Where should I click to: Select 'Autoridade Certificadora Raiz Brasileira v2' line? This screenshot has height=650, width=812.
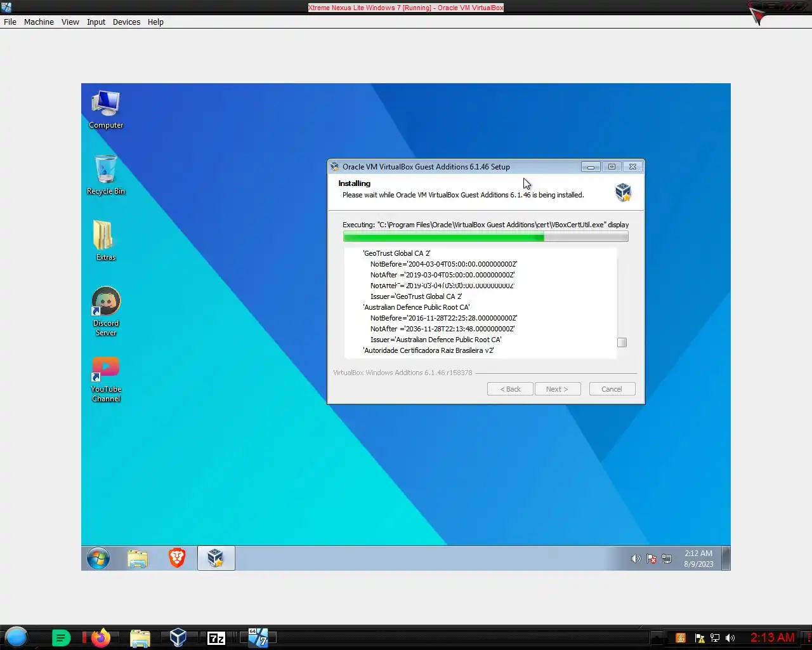(x=428, y=350)
